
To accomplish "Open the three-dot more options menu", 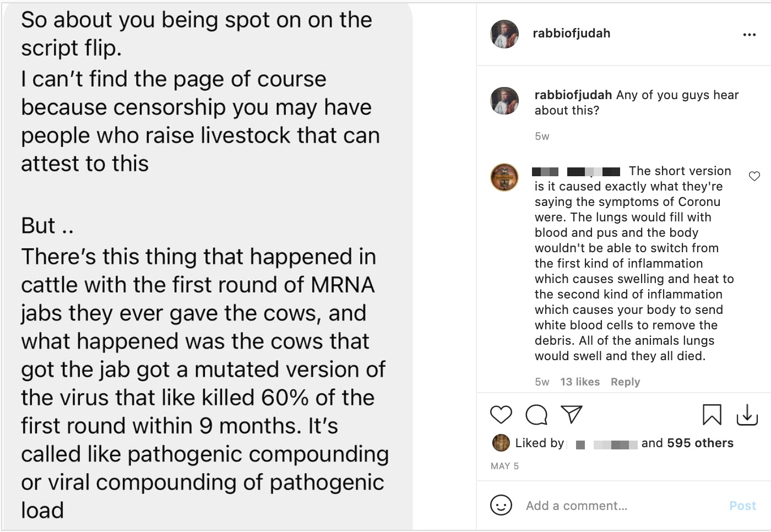I will click(749, 35).
